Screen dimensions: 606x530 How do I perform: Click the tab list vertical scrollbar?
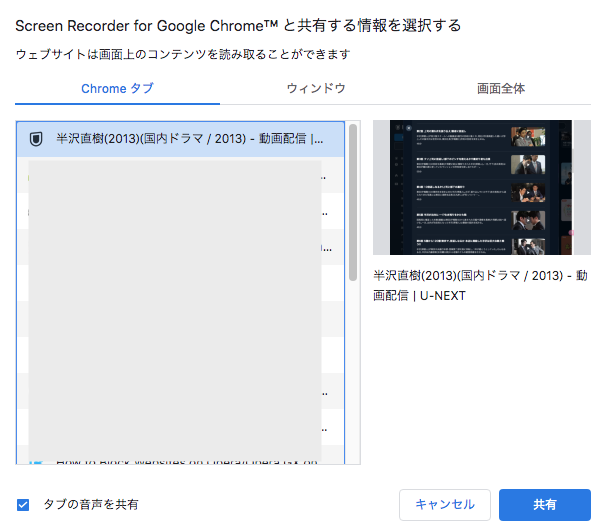(x=352, y=202)
